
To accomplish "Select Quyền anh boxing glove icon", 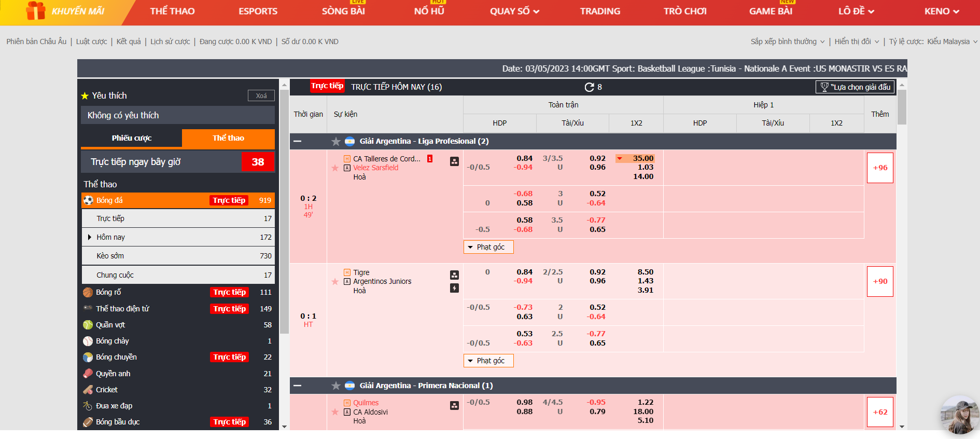I will (x=88, y=374).
